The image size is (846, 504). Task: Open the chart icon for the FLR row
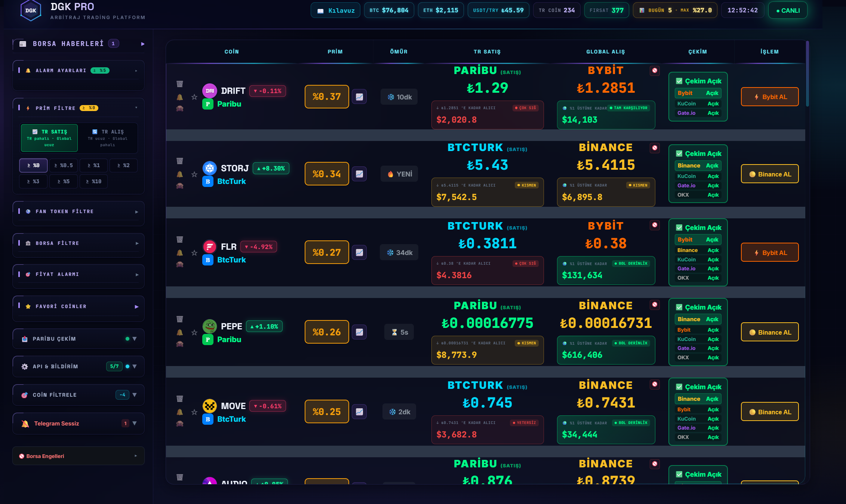coord(359,252)
